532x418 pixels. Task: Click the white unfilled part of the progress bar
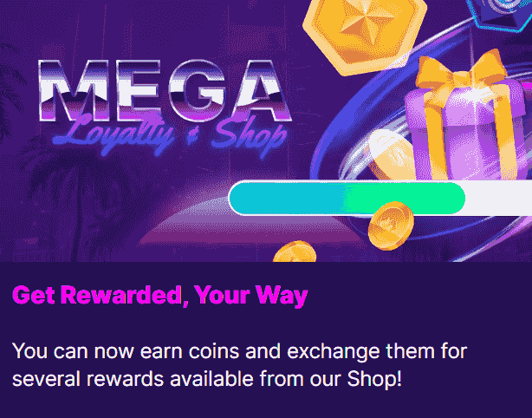[x=499, y=199]
